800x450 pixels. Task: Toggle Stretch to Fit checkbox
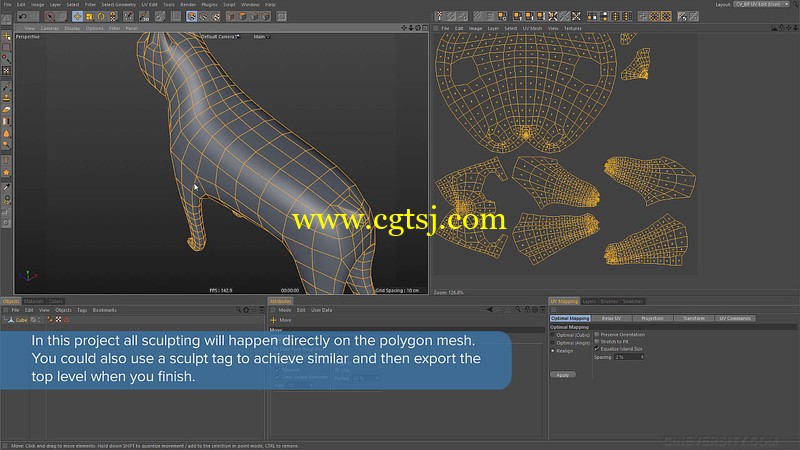(596, 341)
